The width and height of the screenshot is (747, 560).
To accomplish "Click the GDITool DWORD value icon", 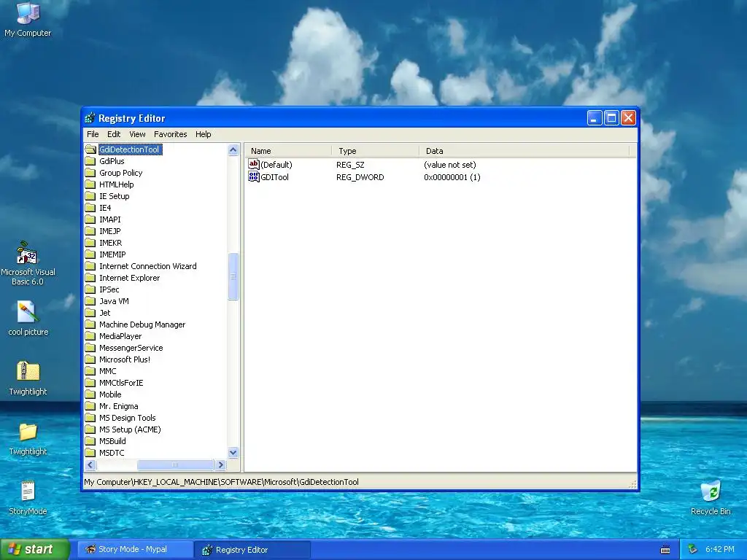I will coord(253,177).
